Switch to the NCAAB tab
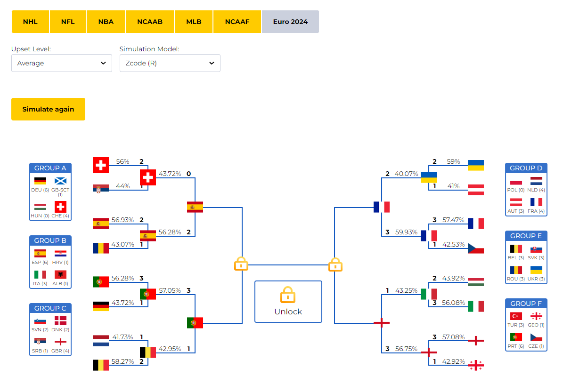 (150, 22)
